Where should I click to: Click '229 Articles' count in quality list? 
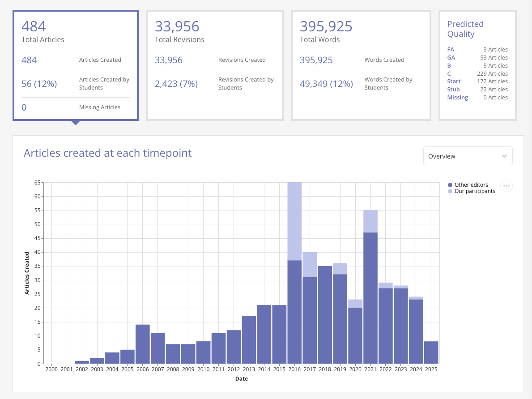tap(492, 74)
